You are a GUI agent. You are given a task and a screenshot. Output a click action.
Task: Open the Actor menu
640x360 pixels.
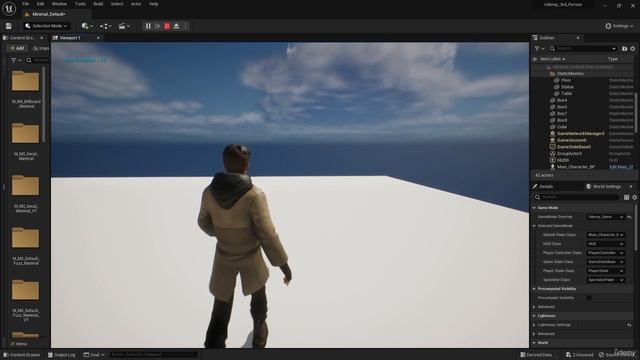[136, 4]
